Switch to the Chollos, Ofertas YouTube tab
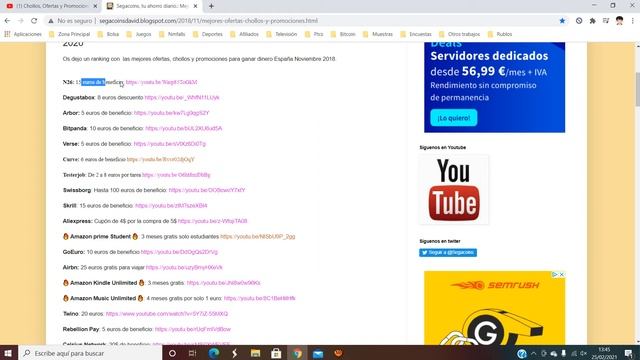The width and height of the screenshot is (640, 360). coord(51,6)
